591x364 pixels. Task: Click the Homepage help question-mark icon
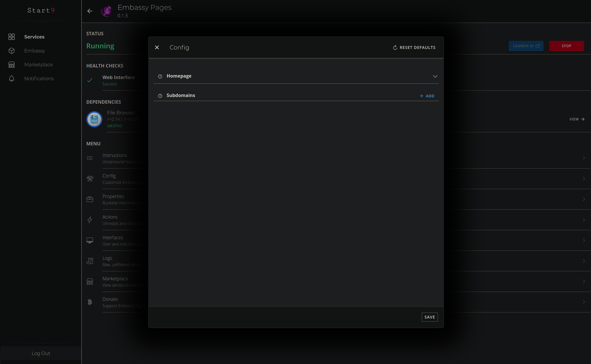pos(160,76)
